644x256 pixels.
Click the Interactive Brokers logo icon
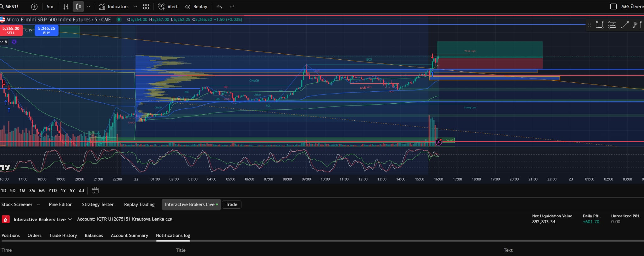pos(6,219)
